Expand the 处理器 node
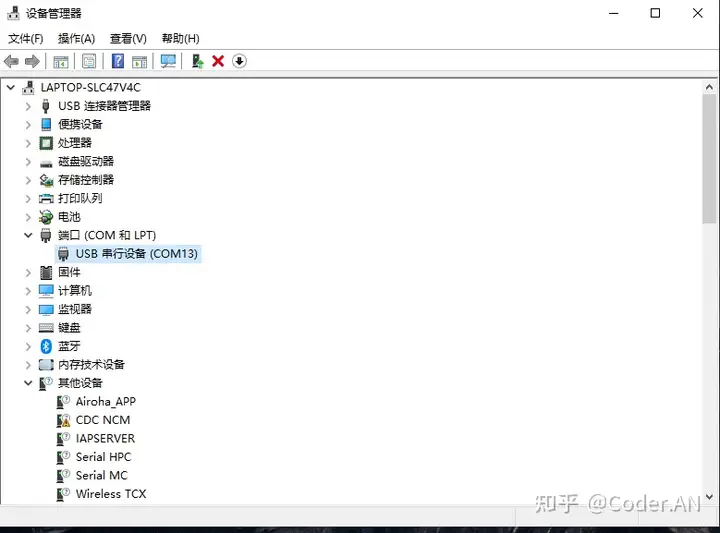 [x=28, y=143]
